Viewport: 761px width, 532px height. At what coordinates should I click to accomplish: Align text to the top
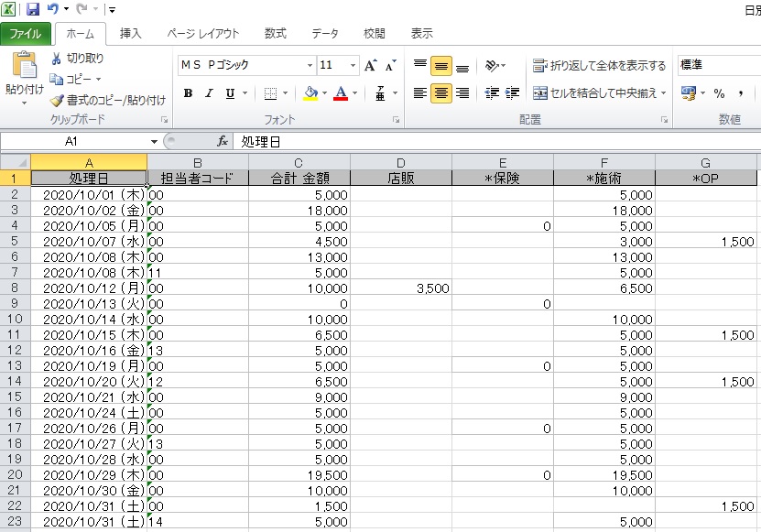(x=420, y=65)
